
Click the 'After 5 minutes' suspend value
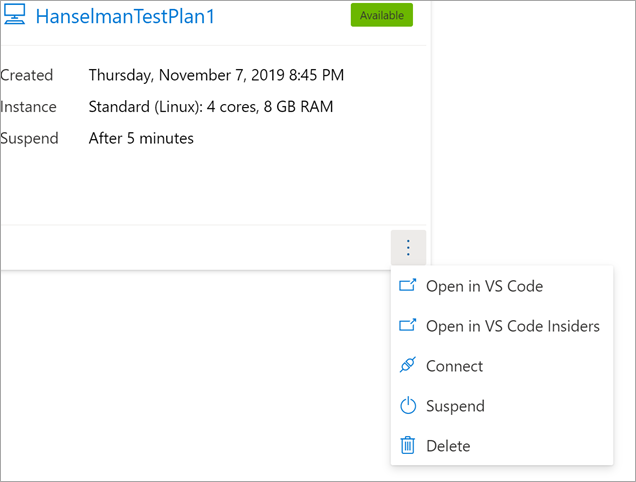(141, 138)
